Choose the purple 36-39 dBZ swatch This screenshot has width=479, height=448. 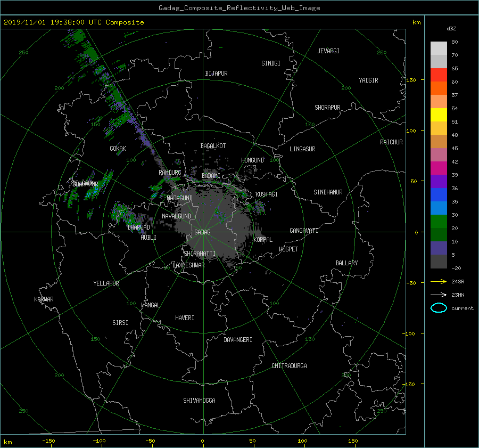[439, 182]
